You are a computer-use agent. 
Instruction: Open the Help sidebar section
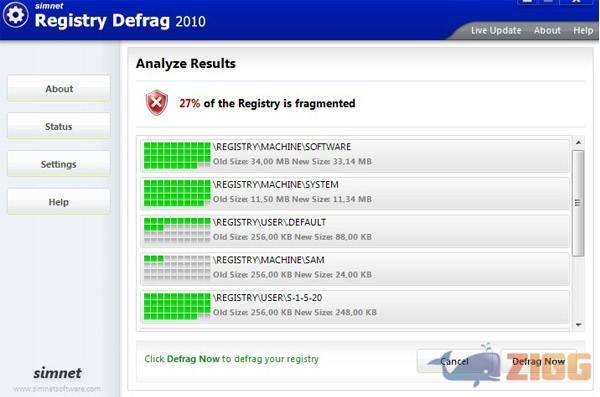(x=59, y=201)
